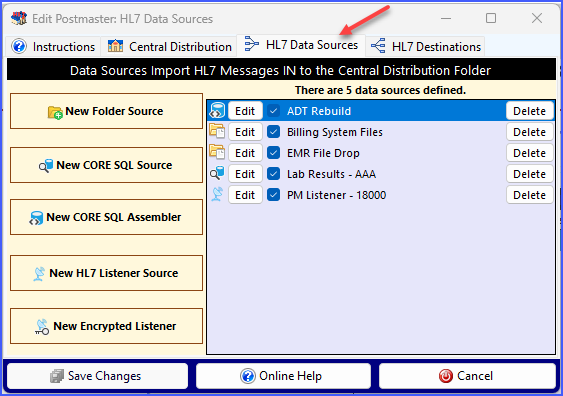Click the red power icon on Cancel
Image resolution: width=563 pixels, height=396 pixels.
click(446, 376)
